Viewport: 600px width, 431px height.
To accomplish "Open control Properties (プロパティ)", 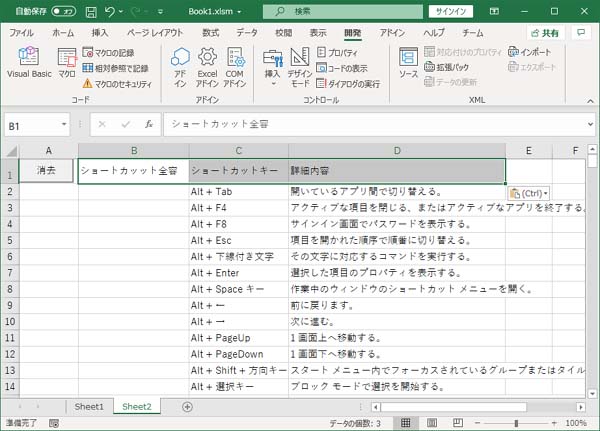I will tap(338, 52).
